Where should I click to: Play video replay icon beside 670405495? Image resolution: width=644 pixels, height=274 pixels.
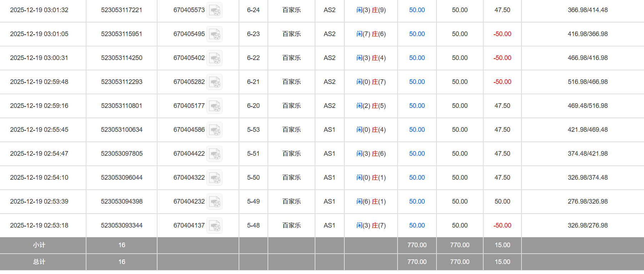[x=215, y=34]
